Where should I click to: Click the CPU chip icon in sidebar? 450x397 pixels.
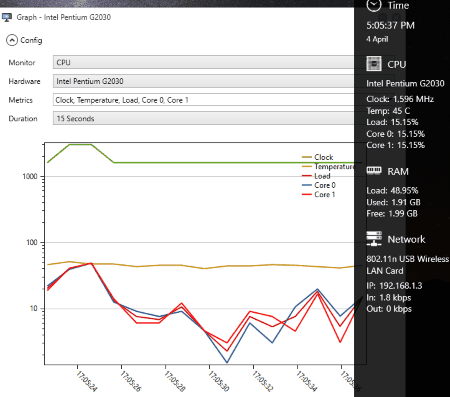(x=374, y=64)
